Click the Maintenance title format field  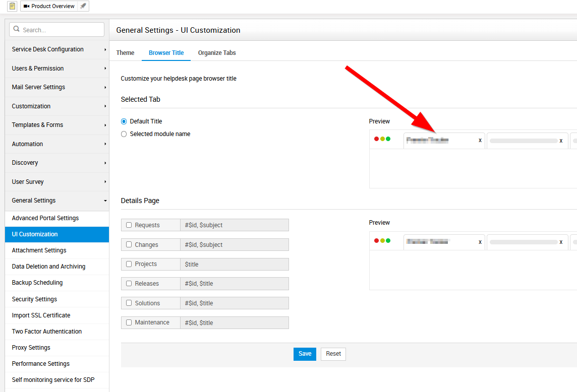pyautogui.click(x=235, y=322)
